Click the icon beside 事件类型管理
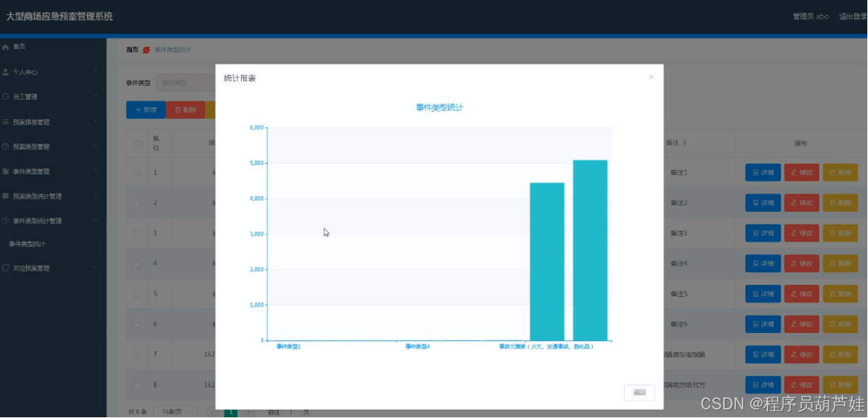This screenshot has height=418, width=868. (x=6, y=171)
